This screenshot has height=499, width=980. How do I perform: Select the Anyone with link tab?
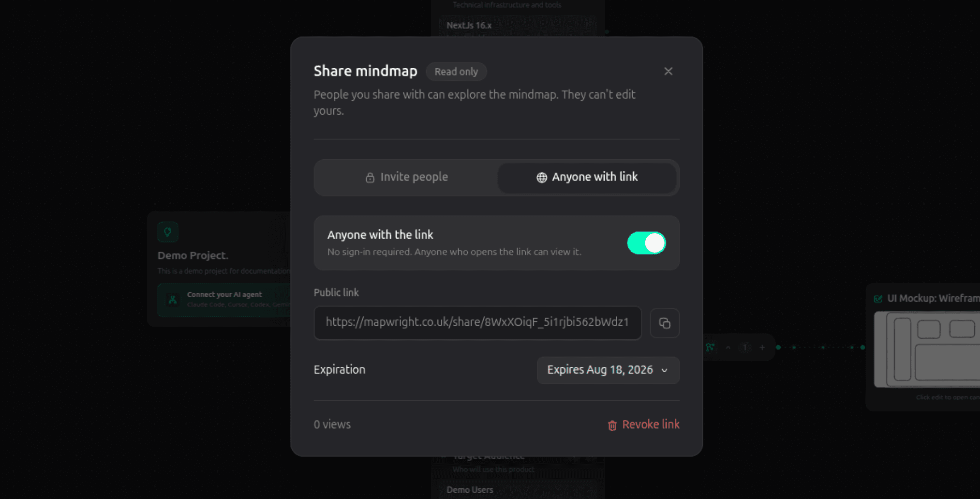point(587,177)
